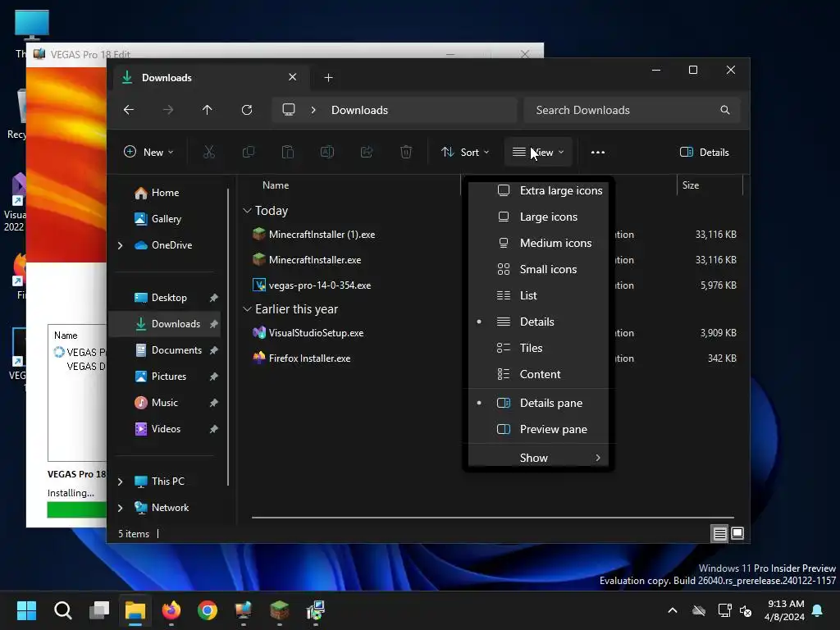Select List view option

pyautogui.click(x=538, y=295)
